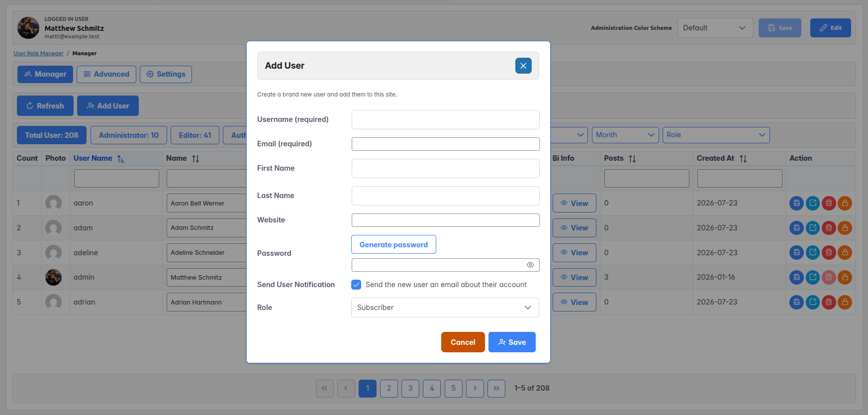868x415 pixels.
Task: Open the Month filter dropdown
Action: (x=625, y=135)
